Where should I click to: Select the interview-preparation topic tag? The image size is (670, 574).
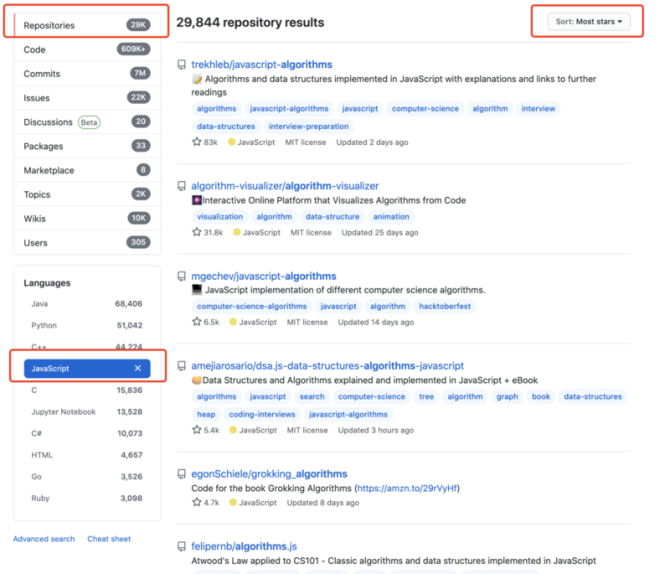309,127
